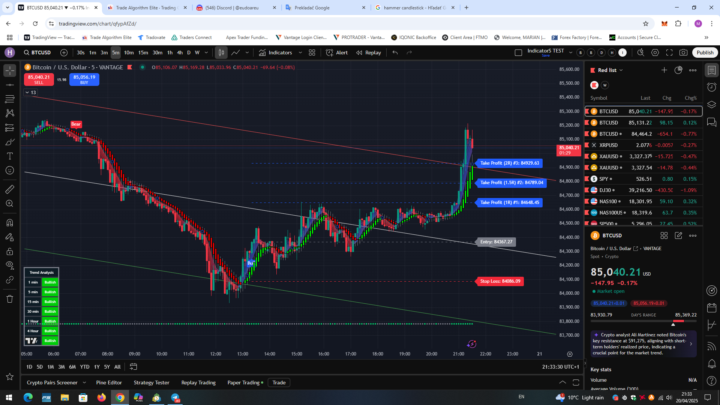Viewport: 720px width, 405px height.
Task: Open watchlist advanced view pie icon
Action: coord(678,70)
